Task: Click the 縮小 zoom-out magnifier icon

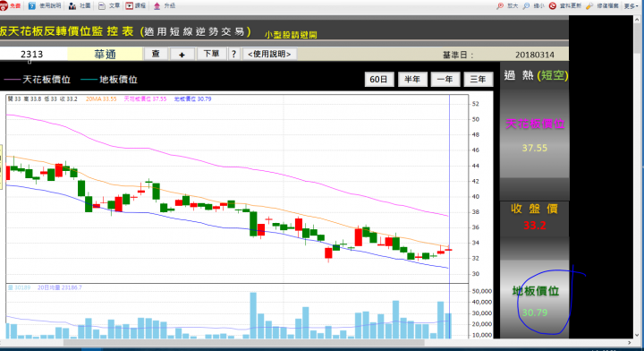Action: click(526, 5)
